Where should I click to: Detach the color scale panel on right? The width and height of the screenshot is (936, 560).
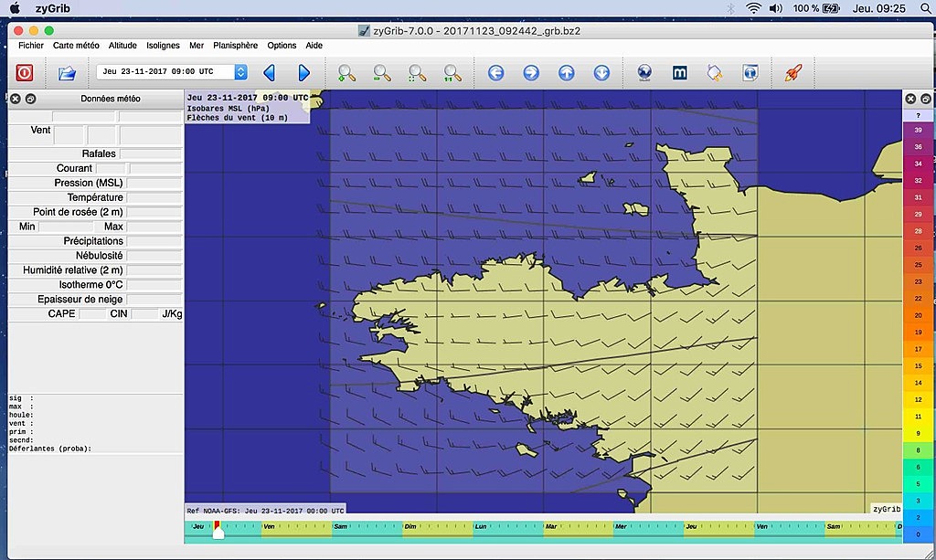point(925,99)
